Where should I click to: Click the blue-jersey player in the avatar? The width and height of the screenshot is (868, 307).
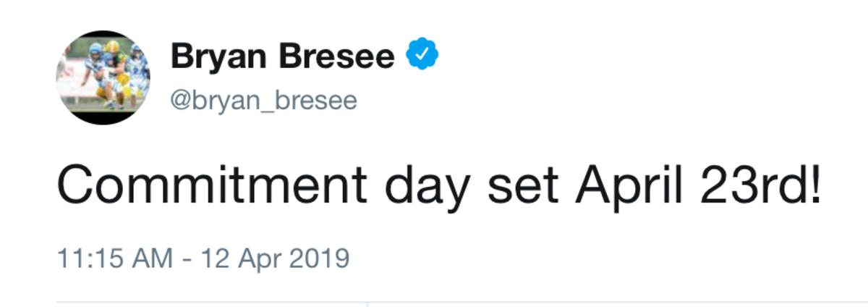(x=93, y=69)
